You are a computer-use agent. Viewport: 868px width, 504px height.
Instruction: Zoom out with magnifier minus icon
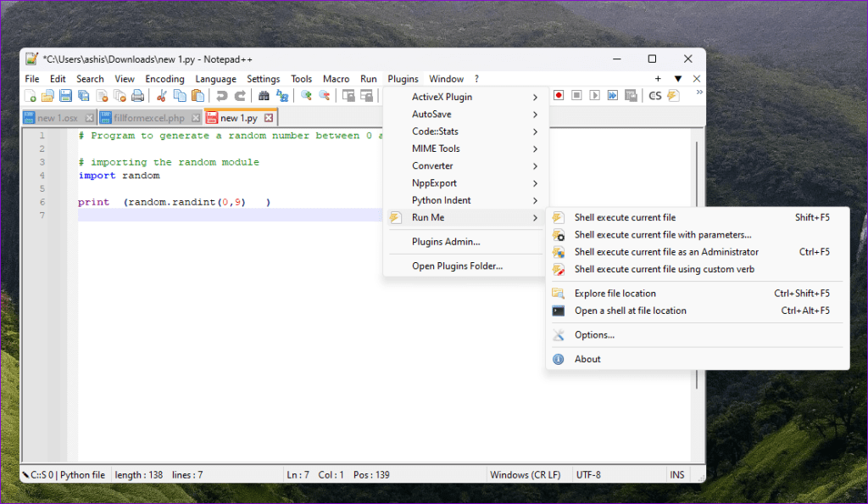pyautogui.click(x=325, y=96)
